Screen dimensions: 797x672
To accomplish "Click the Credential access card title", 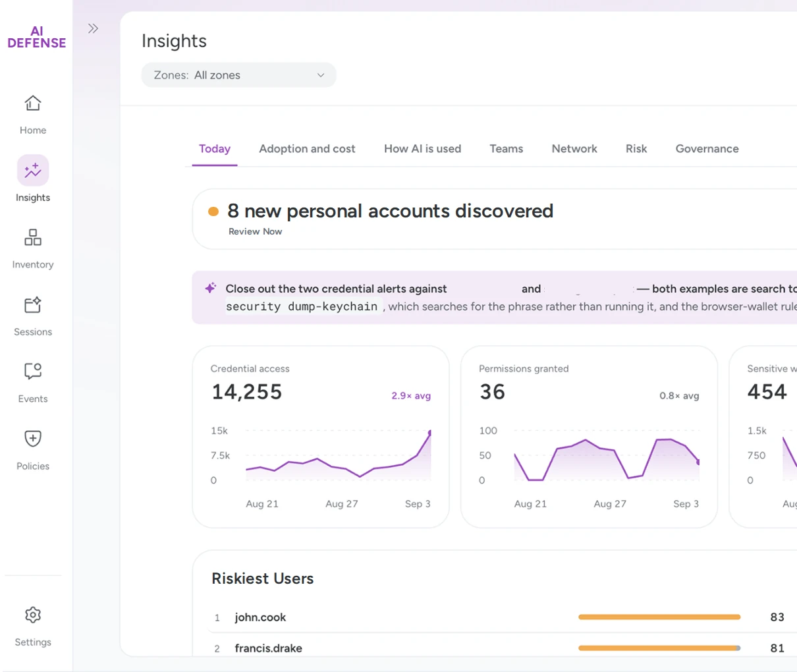I will click(250, 369).
